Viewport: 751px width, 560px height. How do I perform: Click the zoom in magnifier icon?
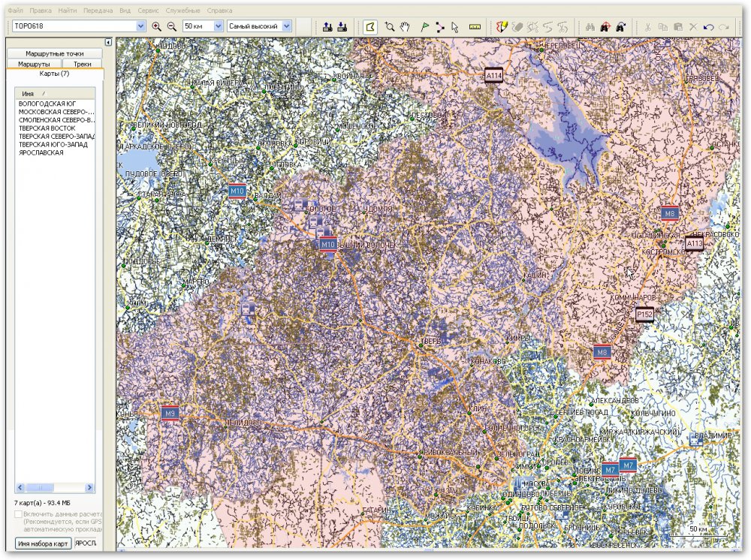tap(156, 26)
